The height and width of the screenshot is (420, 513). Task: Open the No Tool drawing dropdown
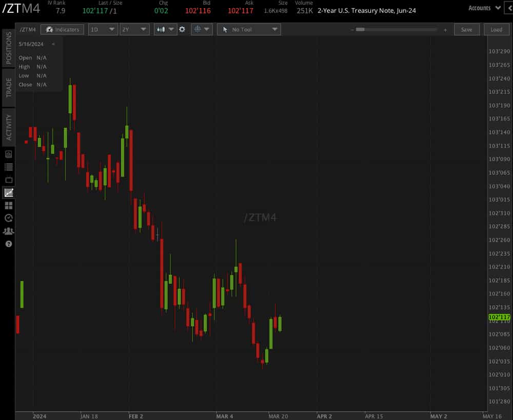coord(249,29)
